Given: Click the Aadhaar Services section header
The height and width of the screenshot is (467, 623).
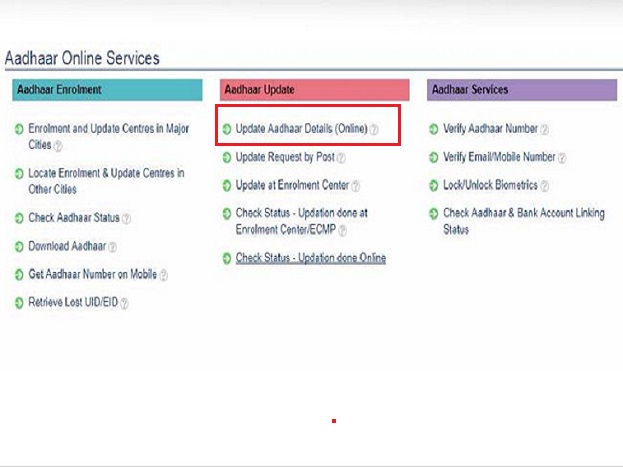Looking at the screenshot, I should [521, 90].
